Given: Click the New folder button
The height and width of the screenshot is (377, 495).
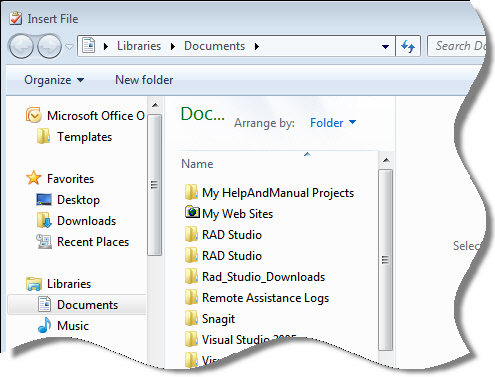Looking at the screenshot, I should point(144,80).
